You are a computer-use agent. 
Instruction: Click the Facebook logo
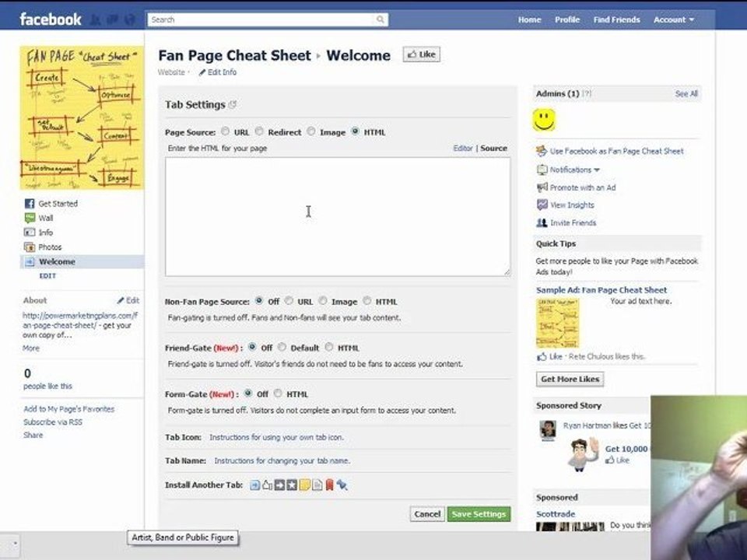[x=51, y=19]
